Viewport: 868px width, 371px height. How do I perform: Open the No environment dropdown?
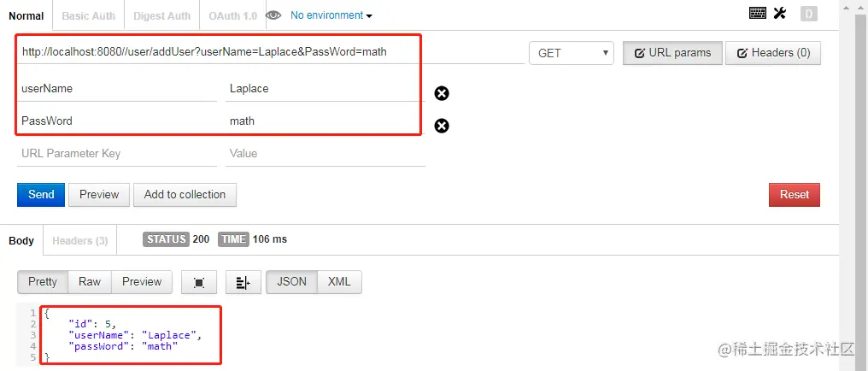[331, 15]
